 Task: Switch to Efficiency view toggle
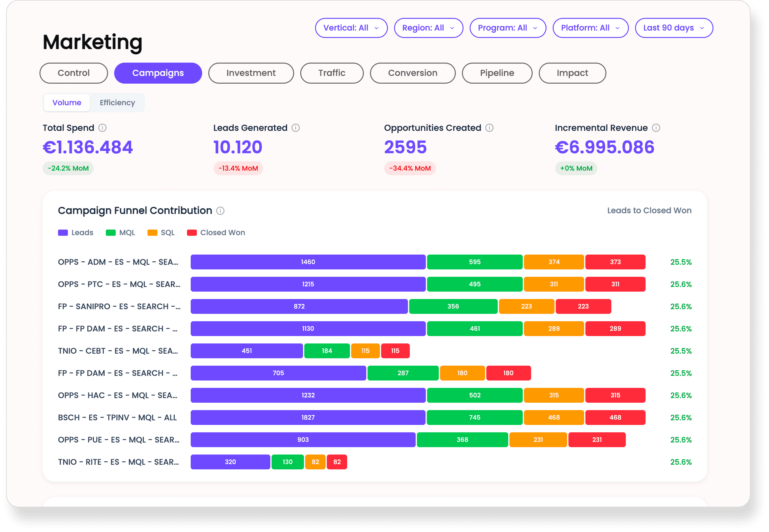[117, 103]
